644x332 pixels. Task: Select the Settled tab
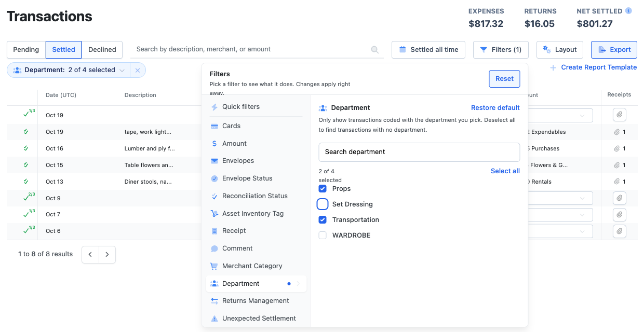click(64, 50)
